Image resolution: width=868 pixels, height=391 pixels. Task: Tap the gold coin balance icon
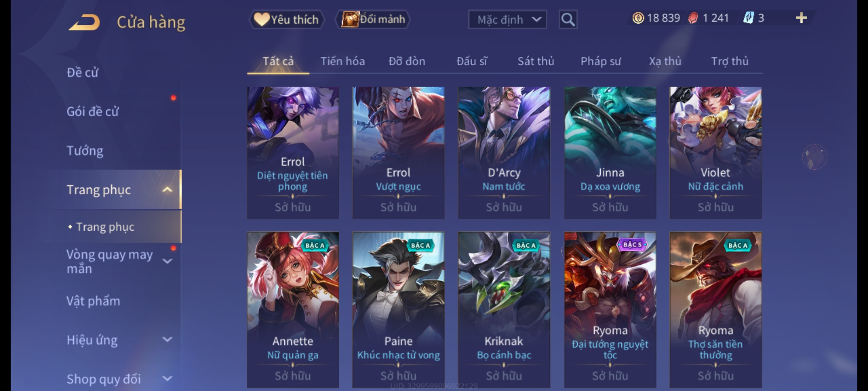[638, 18]
